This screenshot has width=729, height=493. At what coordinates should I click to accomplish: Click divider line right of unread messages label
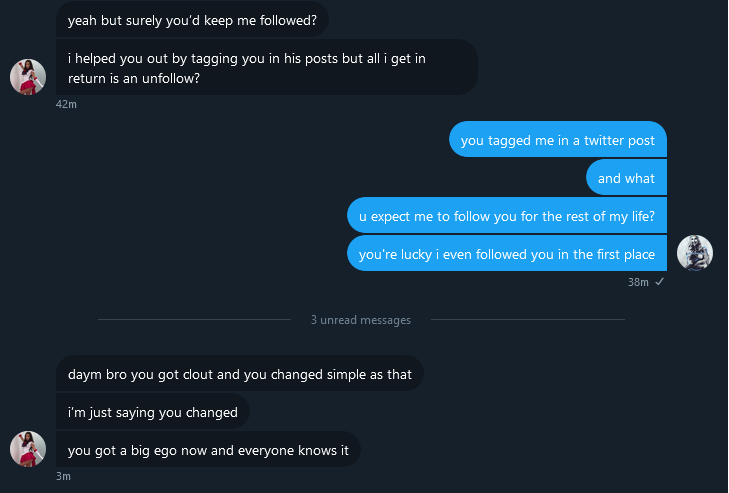coord(527,320)
